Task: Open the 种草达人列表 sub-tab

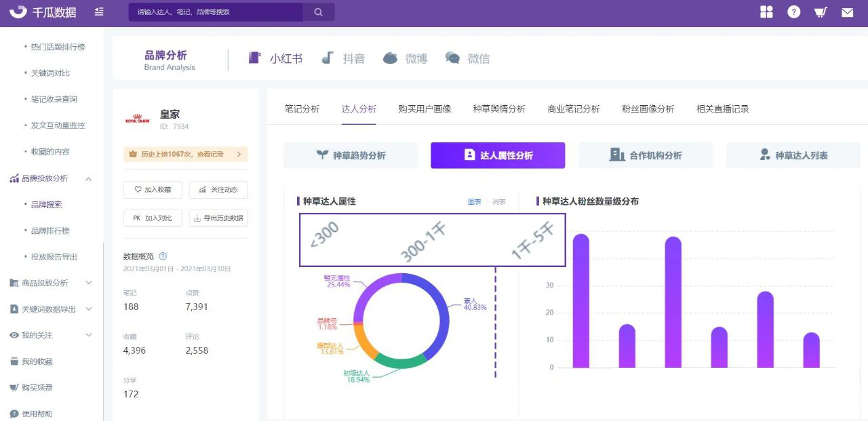Action: point(793,155)
